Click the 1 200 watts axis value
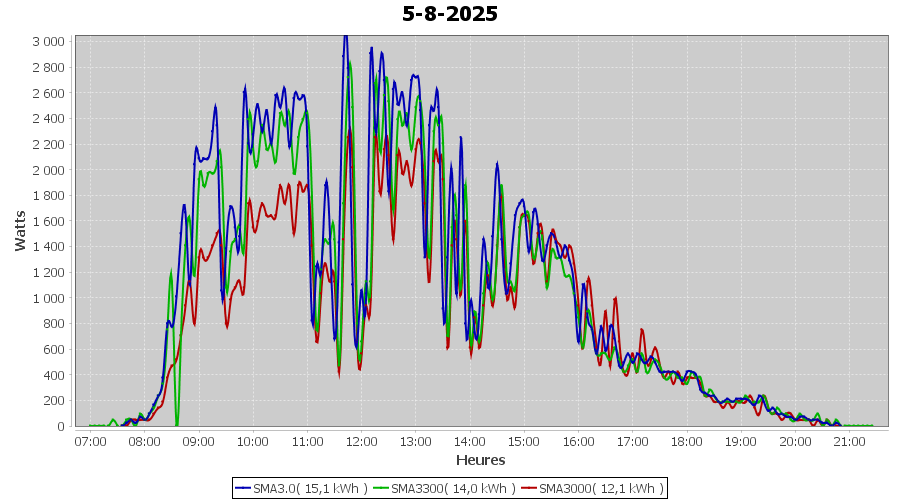The height and width of the screenshot is (500, 900). click(x=48, y=273)
